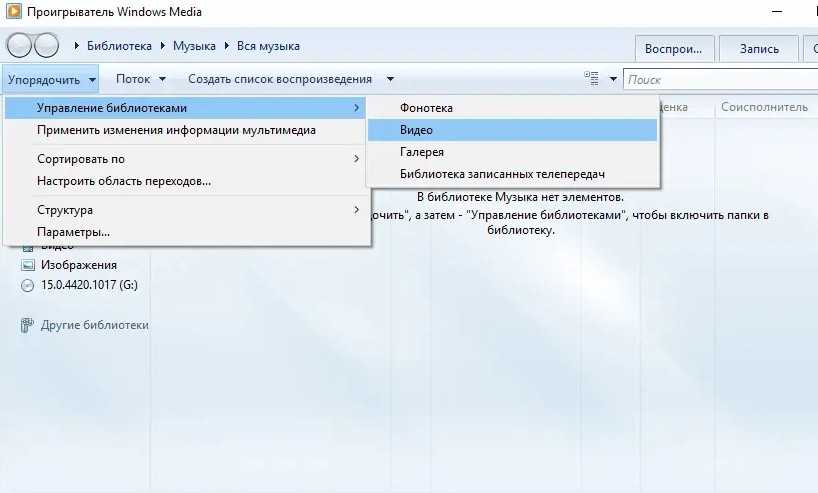Click the disc icon for drive G:
Viewport: 818px width, 493px height.
[27, 285]
